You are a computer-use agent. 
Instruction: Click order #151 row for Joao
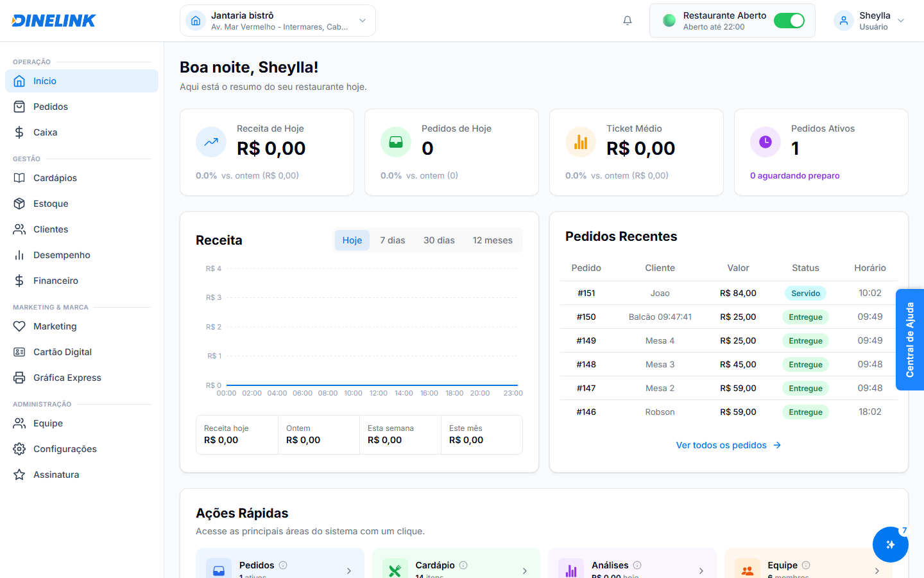click(728, 293)
